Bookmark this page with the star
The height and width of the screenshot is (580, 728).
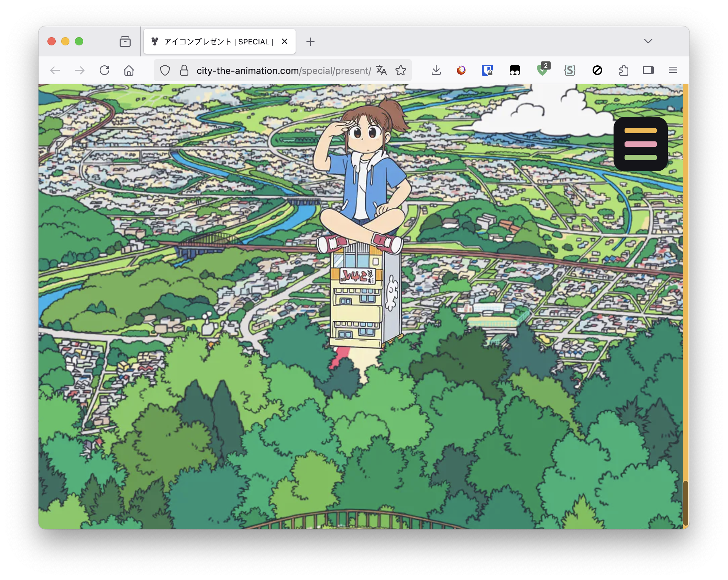401,71
